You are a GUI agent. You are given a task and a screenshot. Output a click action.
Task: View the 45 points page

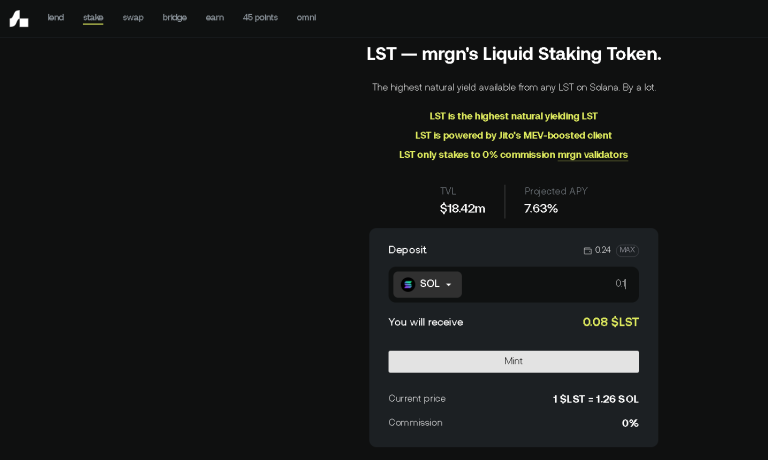260,17
